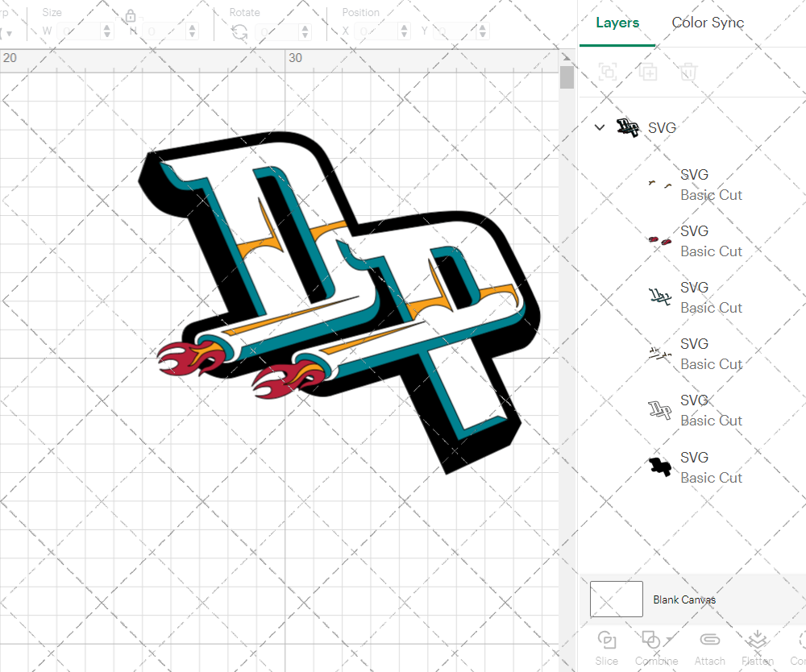Select the fourth SVG layer with thin black lines
The height and width of the screenshot is (672, 806).
pyautogui.click(x=695, y=354)
